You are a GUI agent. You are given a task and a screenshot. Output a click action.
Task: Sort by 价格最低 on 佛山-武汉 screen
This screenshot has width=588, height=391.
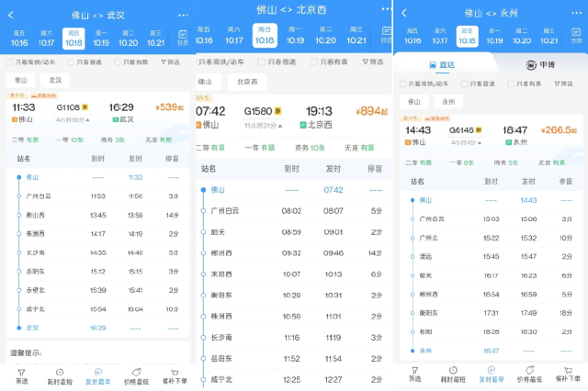(137, 376)
